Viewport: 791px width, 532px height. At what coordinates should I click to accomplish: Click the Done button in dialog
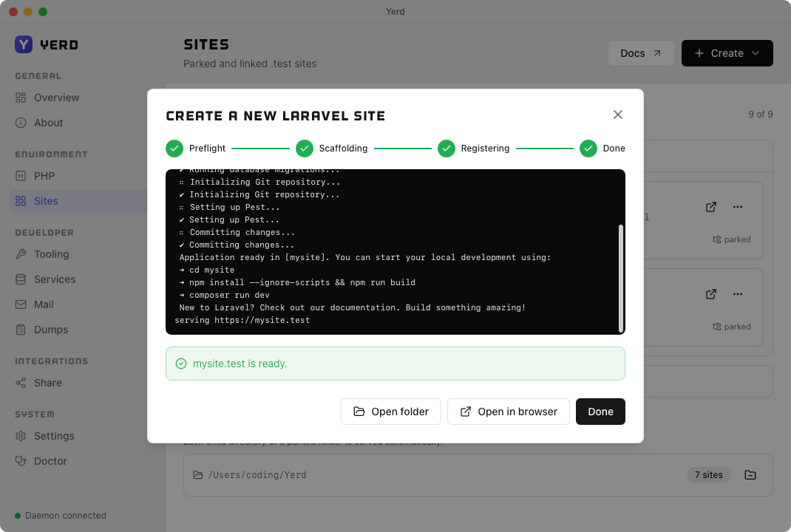(x=600, y=412)
